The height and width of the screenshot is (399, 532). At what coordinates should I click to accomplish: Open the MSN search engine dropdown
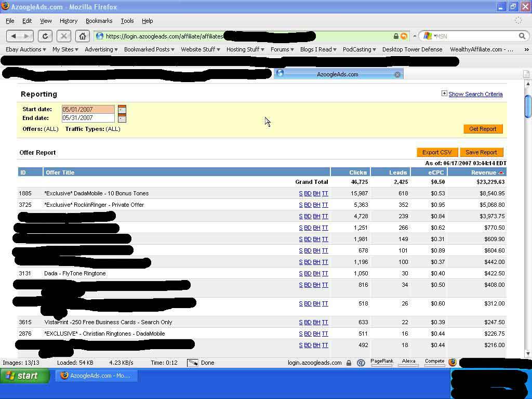pos(429,36)
